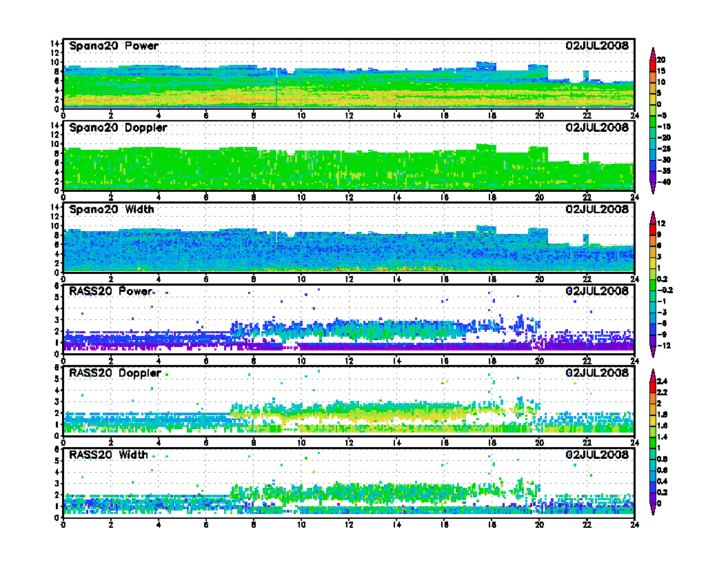Click x-axis tick 20 under Spano20 Width plot
The width and height of the screenshot is (728, 563).
[539, 279]
